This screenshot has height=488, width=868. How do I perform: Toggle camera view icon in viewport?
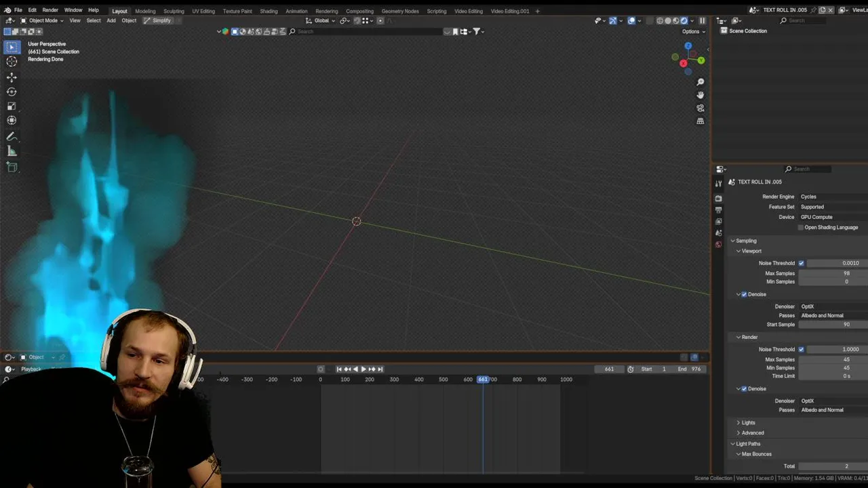701,108
